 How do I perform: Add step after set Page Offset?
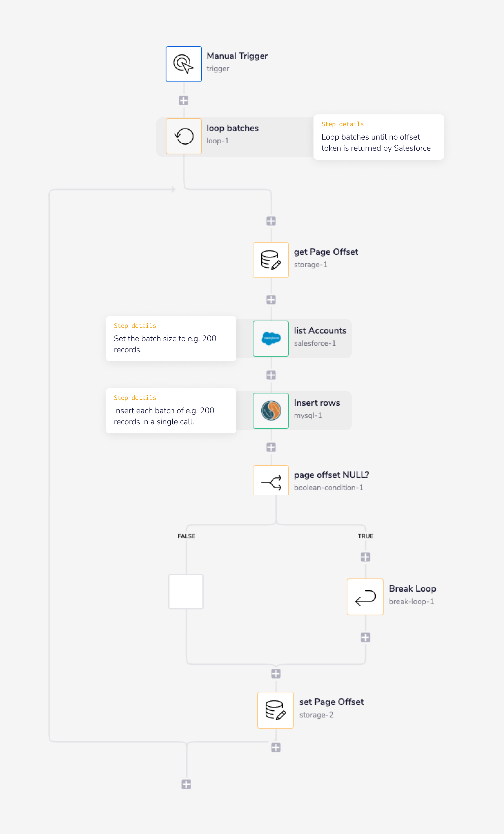point(275,747)
